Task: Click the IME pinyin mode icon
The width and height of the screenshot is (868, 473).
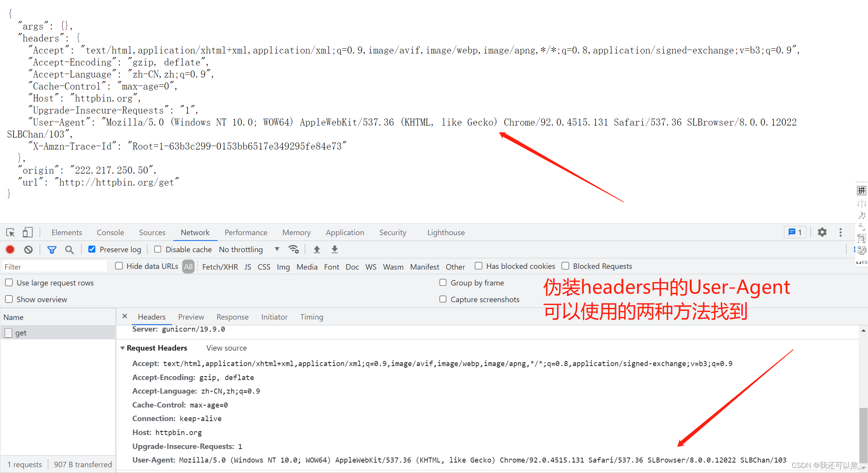Action: coord(861,190)
